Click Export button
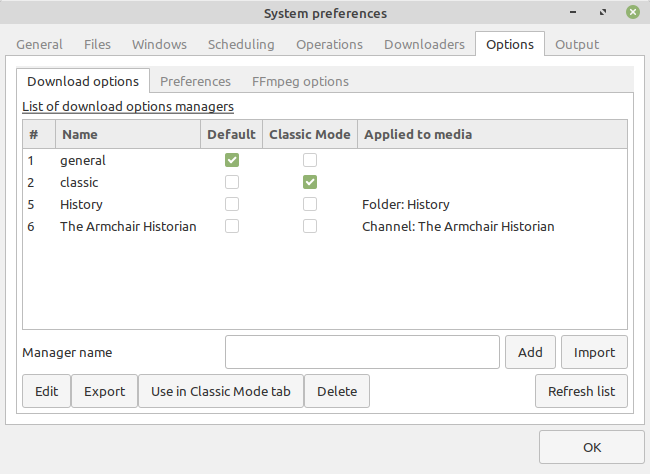 pos(104,391)
